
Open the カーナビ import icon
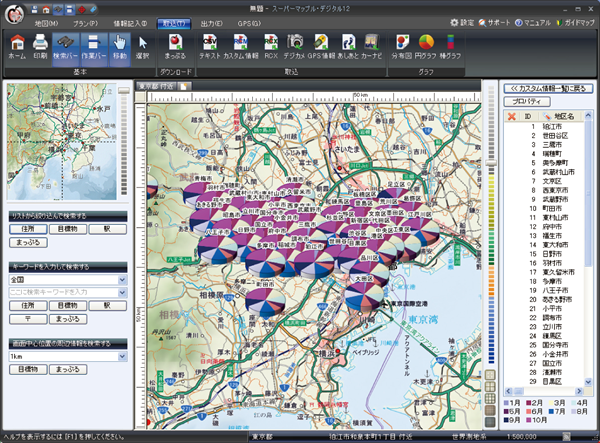tap(372, 46)
